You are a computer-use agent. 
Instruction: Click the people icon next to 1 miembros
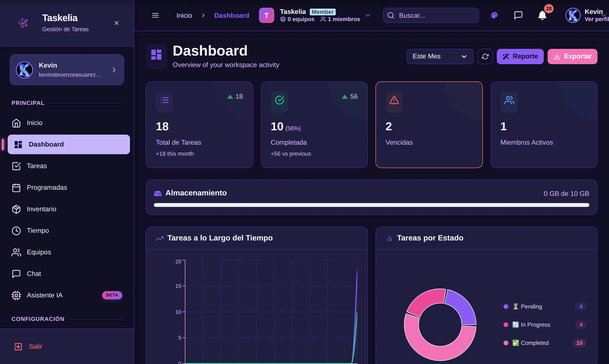coord(323,19)
